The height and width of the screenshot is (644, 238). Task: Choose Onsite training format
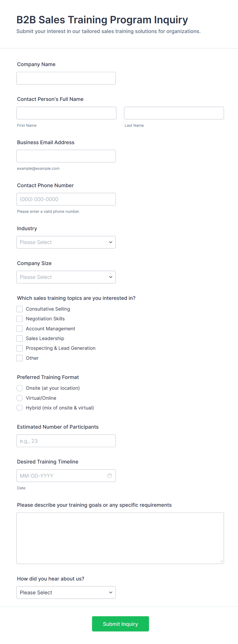click(x=20, y=388)
